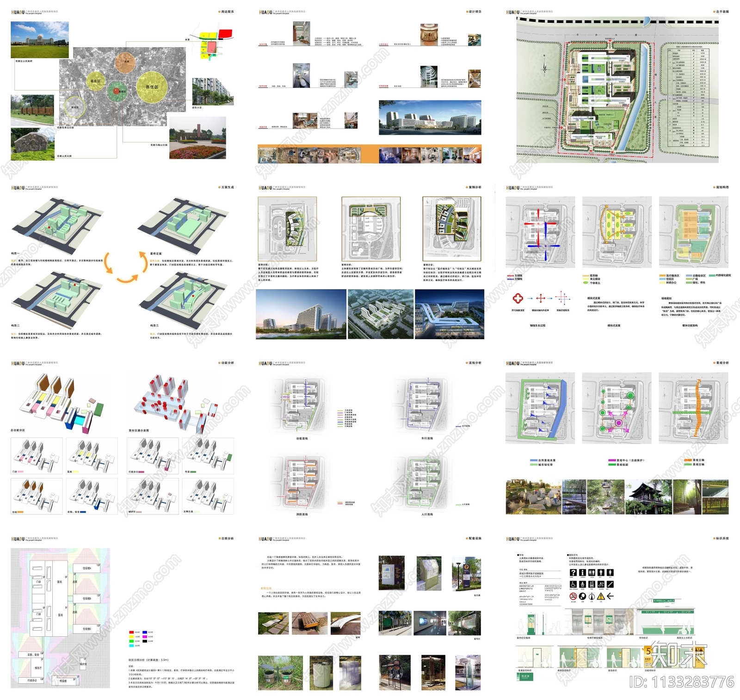
Task: Click the yellow warning triangle sign
Action: (601, 596)
